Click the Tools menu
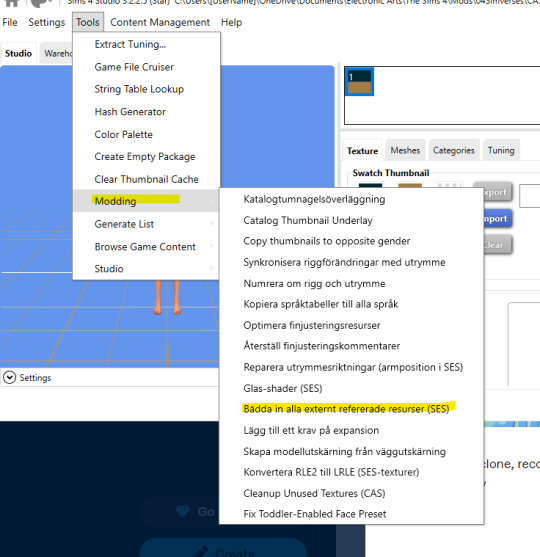 click(x=88, y=22)
